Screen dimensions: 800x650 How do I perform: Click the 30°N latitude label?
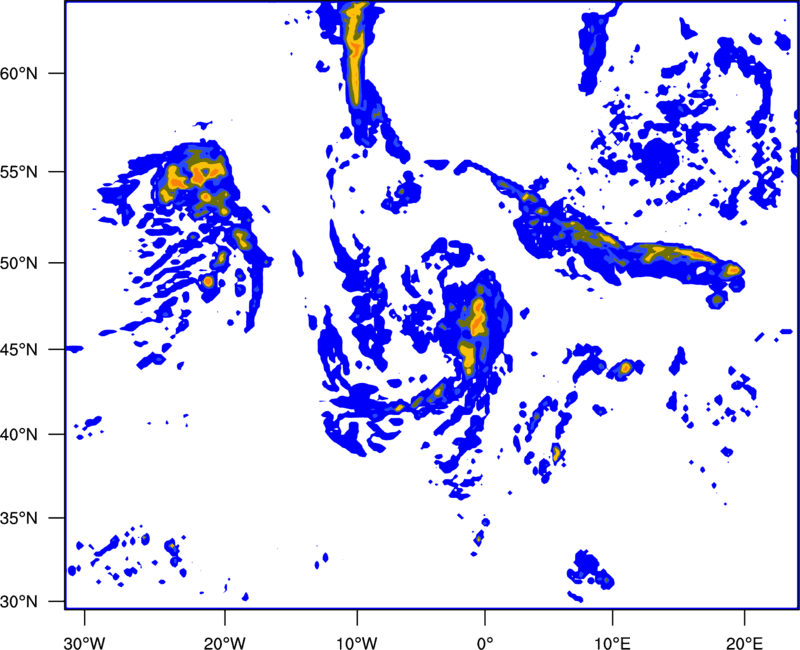click(x=19, y=602)
